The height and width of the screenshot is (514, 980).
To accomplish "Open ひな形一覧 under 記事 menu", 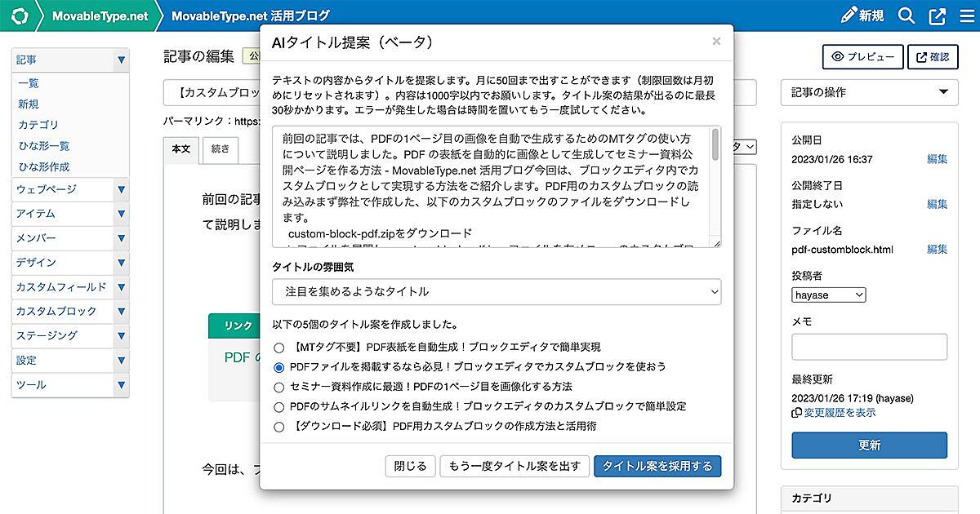I will tap(44, 146).
